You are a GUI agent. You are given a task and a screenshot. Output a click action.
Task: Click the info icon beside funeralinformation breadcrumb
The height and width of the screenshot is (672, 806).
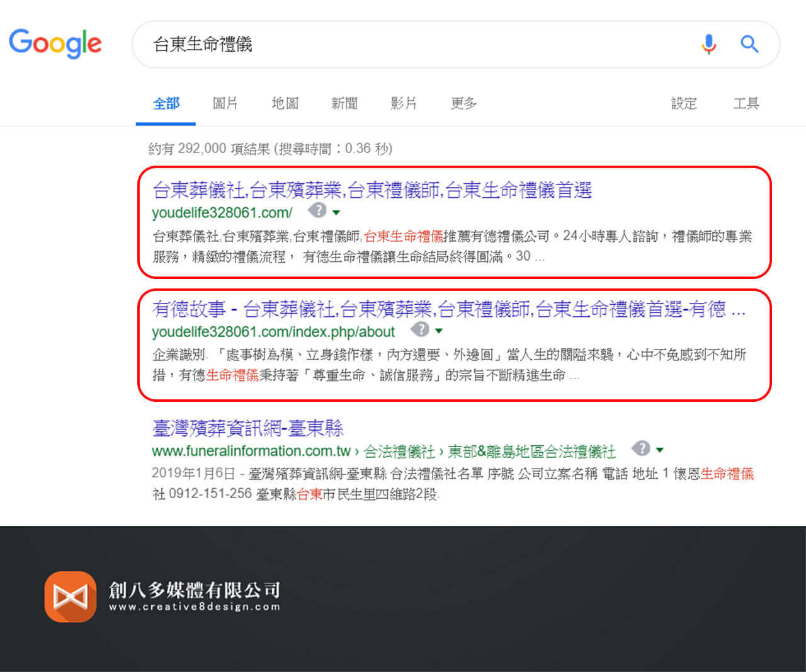[641, 448]
